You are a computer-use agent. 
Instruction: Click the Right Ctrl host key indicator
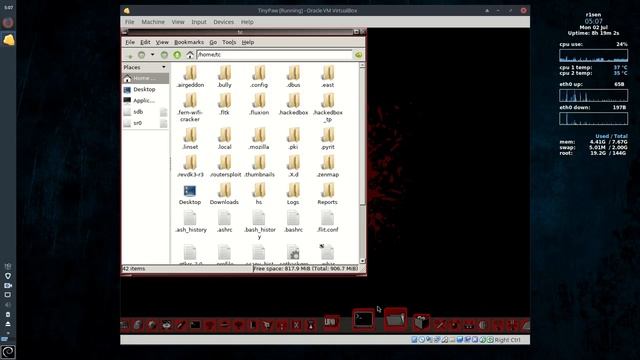(507, 340)
